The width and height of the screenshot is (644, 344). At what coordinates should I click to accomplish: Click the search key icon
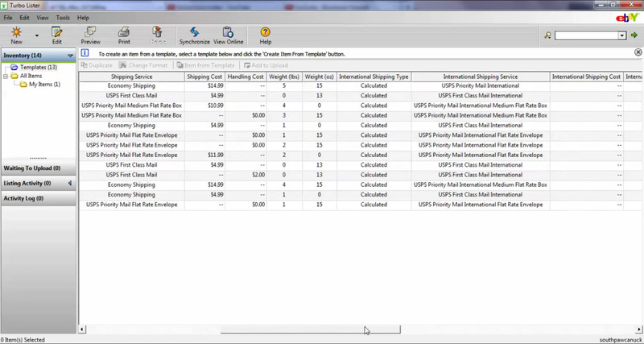click(x=547, y=35)
